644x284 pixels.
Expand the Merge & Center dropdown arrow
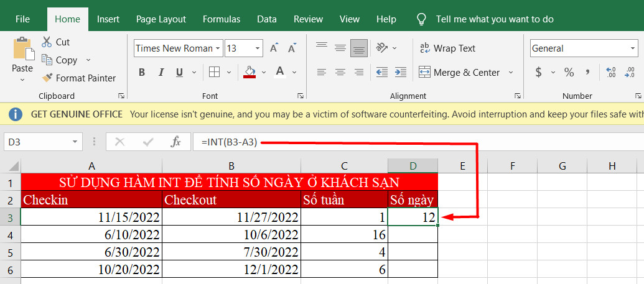(511, 73)
